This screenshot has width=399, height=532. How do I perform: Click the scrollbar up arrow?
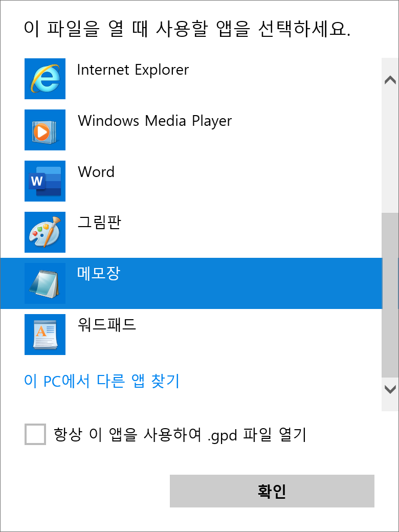390,80
